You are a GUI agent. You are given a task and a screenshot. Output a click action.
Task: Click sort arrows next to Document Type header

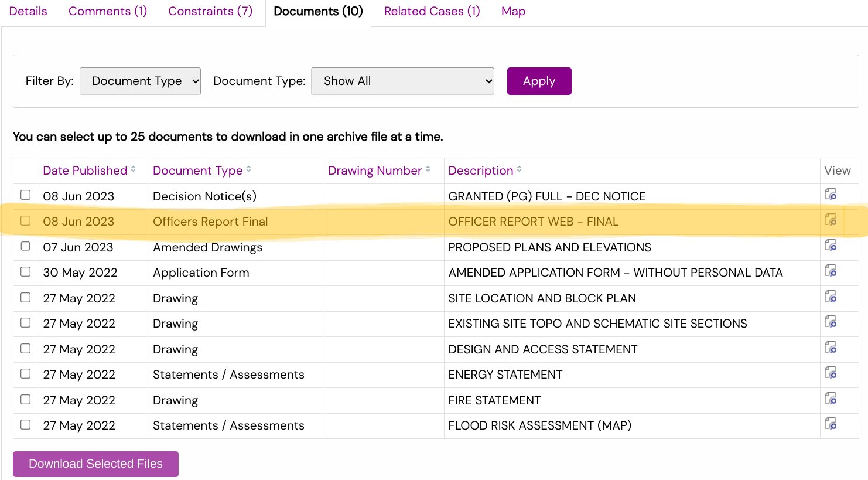(248, 169)
